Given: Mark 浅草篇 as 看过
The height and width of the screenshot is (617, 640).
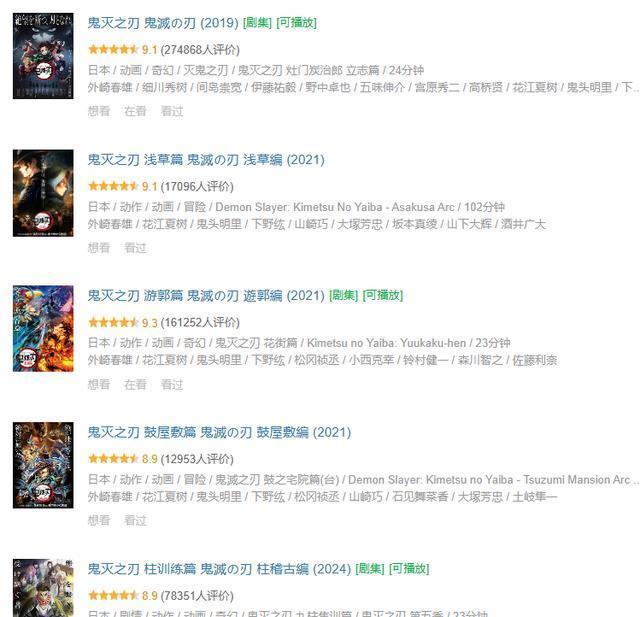Looking at the screenshot, I should [136, 248].
